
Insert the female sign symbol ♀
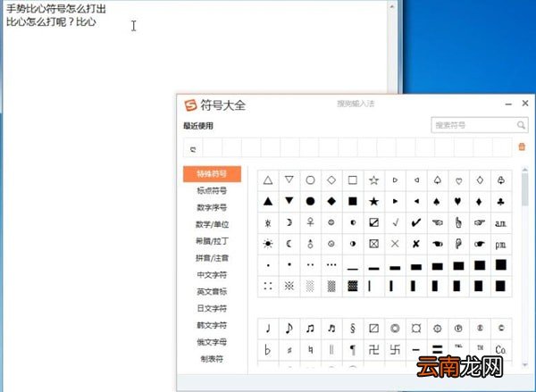[310, 223]
